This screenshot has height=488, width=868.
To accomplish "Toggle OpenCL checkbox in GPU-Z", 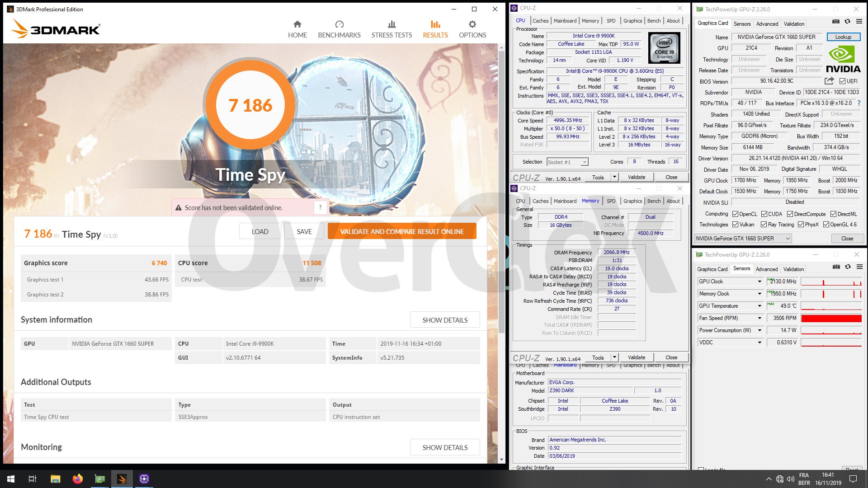I will click(x=736, y=214).
